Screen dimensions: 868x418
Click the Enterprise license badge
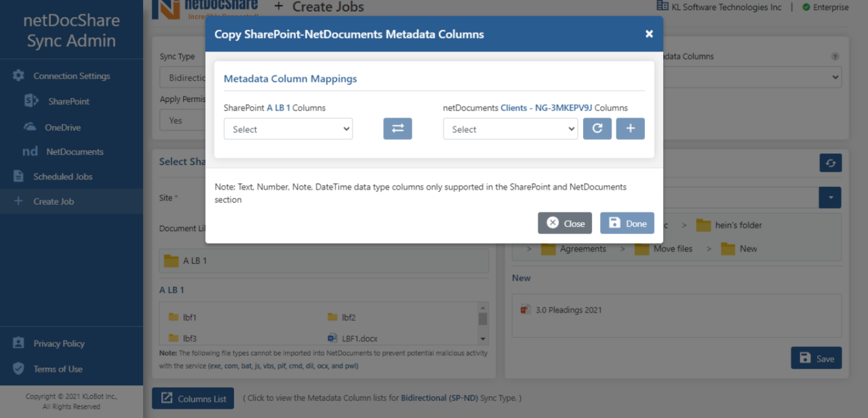tap(826, 7)
